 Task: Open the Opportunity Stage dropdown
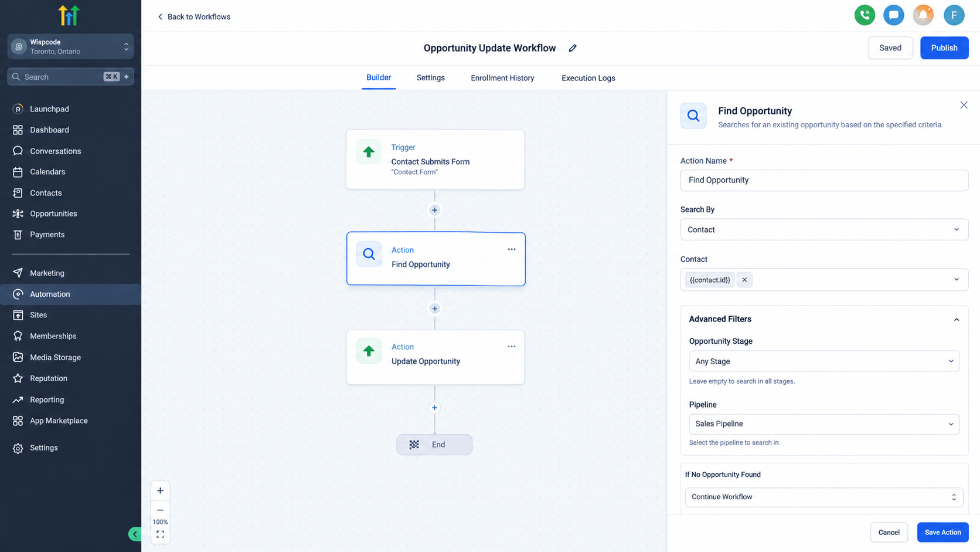[824, 361]
